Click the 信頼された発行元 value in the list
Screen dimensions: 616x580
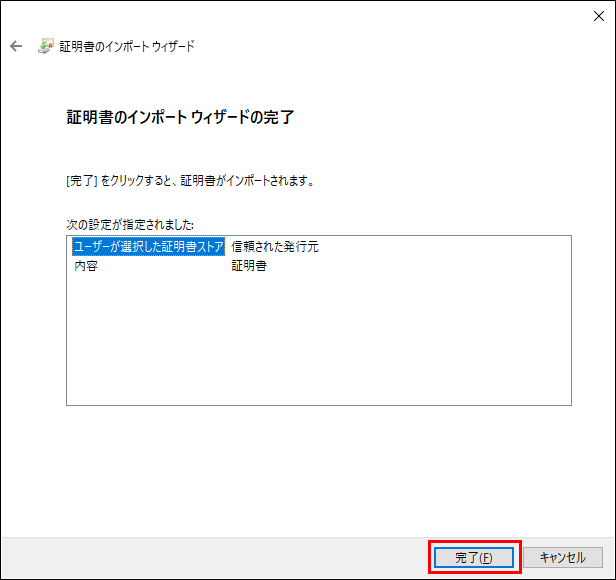coord(275,247)
